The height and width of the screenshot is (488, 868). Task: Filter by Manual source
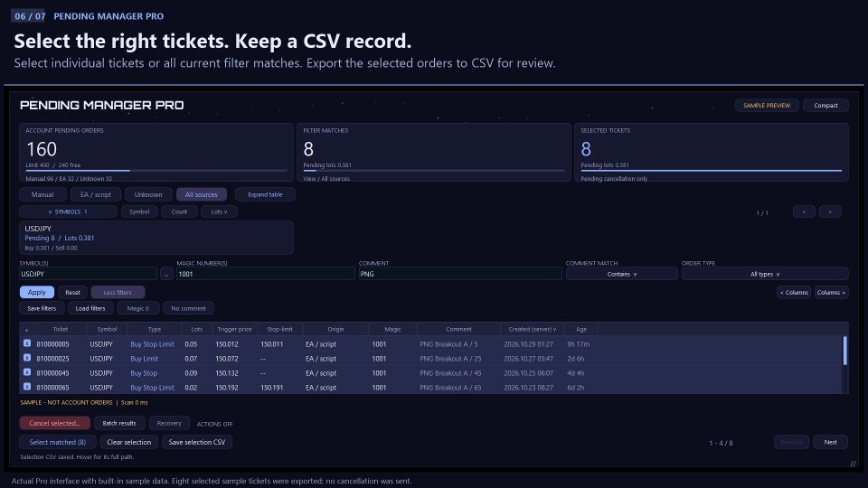(42, 195)
